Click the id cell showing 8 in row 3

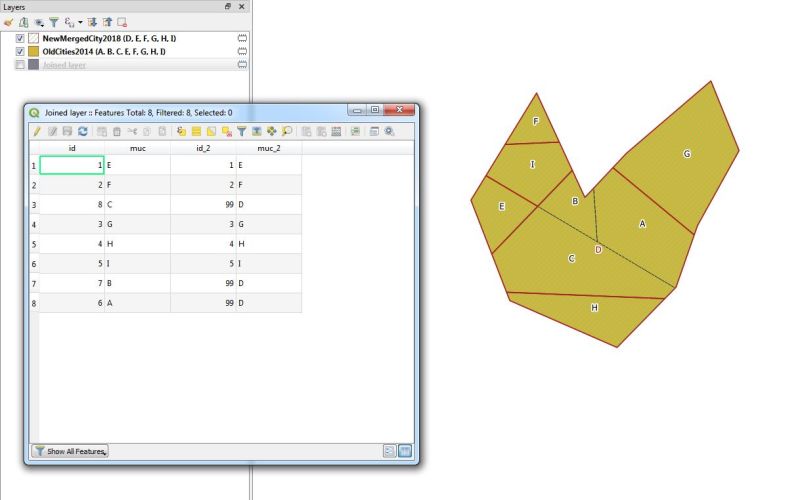click(x=72, y=205)
